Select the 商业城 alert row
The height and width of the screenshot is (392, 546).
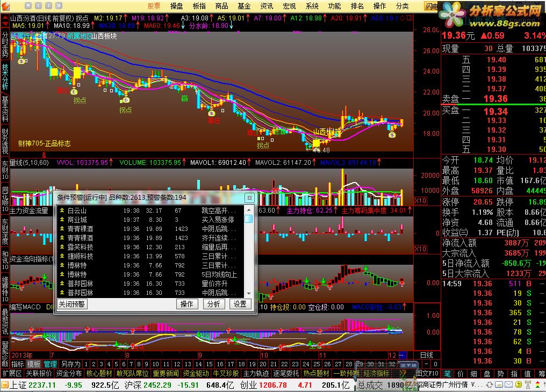coord(152,220)
